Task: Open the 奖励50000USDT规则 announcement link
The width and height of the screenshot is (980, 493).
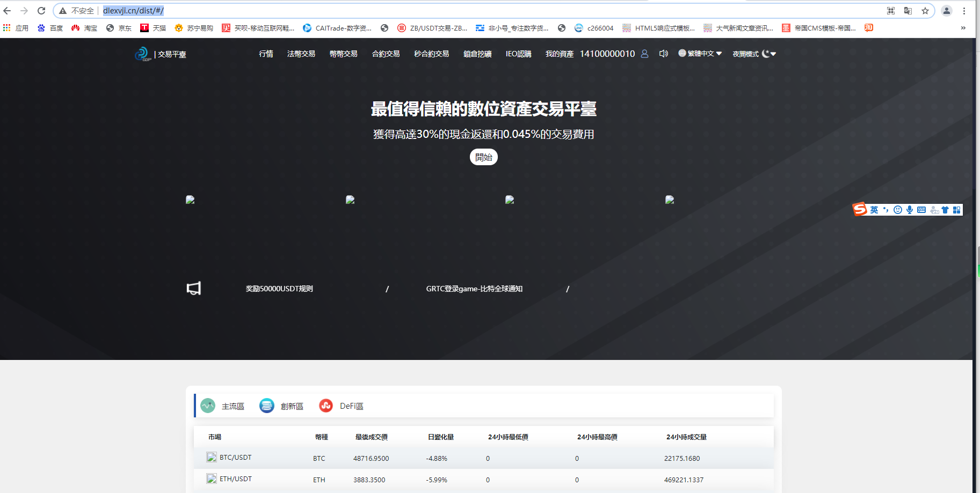Action: 279,288
